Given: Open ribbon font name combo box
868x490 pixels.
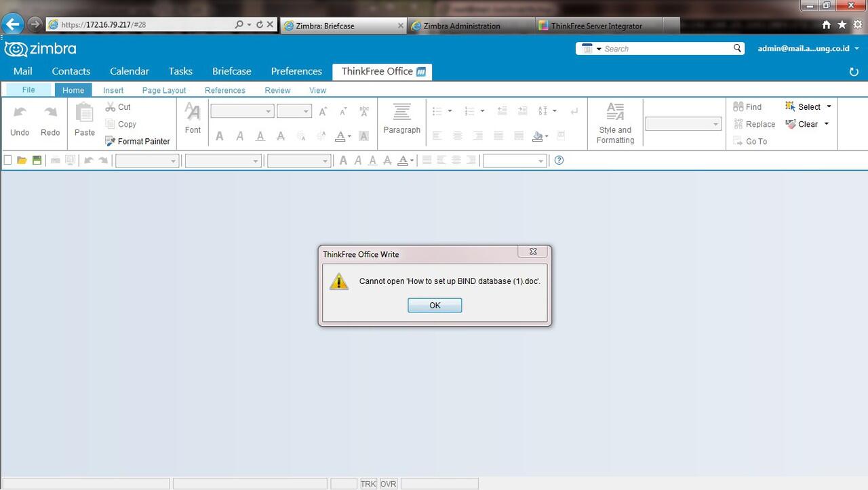Looking at the screenshot, I should pos(242,111).
